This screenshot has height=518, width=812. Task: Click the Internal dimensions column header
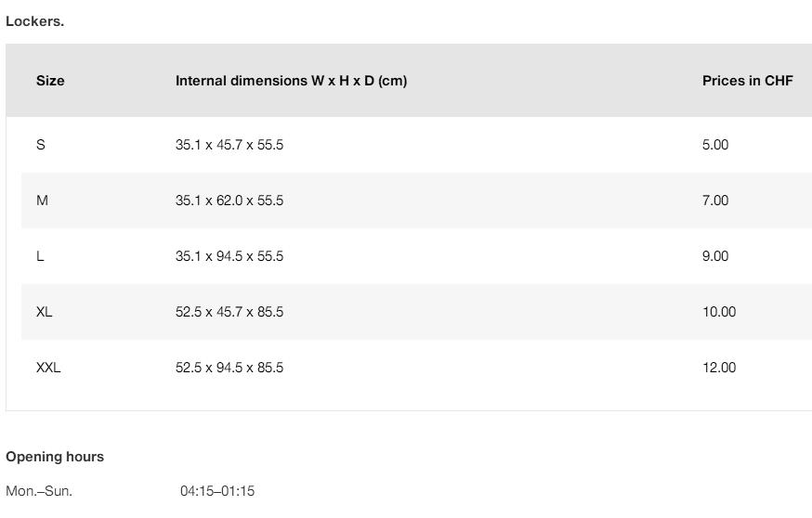pyautogui.click(x=291, y=81)
